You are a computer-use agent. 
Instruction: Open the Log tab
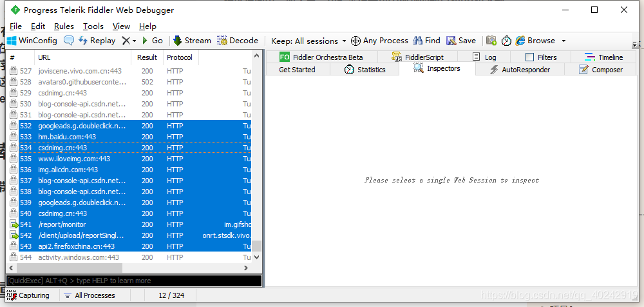coord(484,57)
